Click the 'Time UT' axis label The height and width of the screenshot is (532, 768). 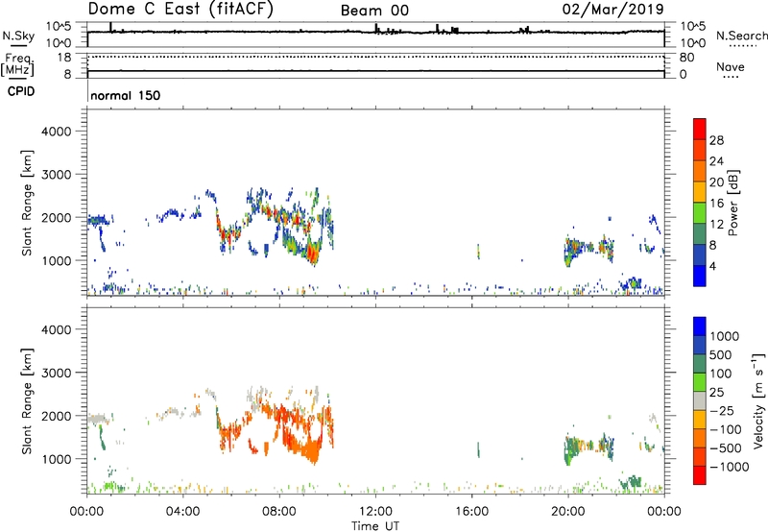[375, 526]
